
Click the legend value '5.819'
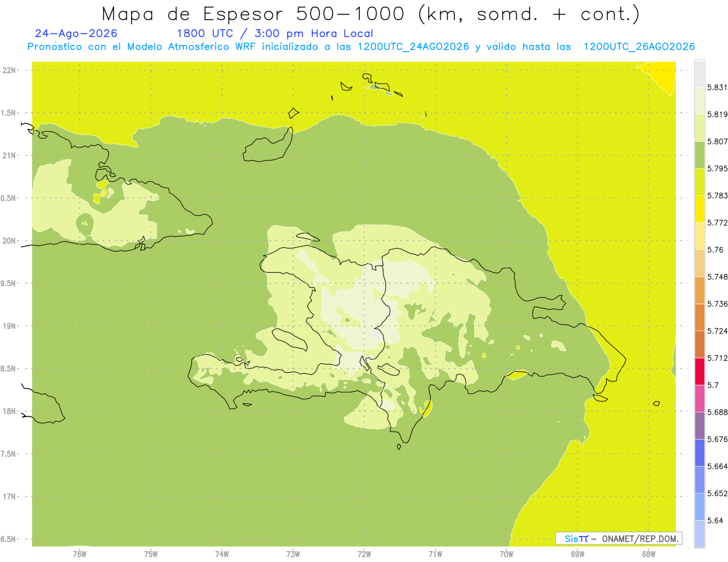tap(717, 114)
